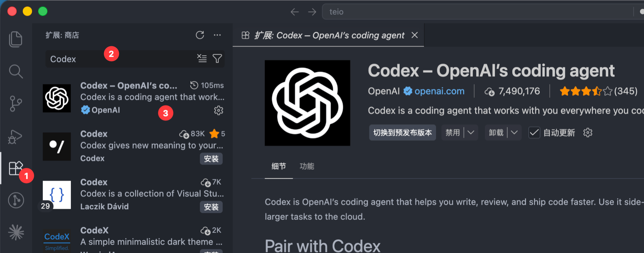Screen dimensions: 644x253
Task: Install the Codex by Laczik Dávid
Action: [211, 207]
